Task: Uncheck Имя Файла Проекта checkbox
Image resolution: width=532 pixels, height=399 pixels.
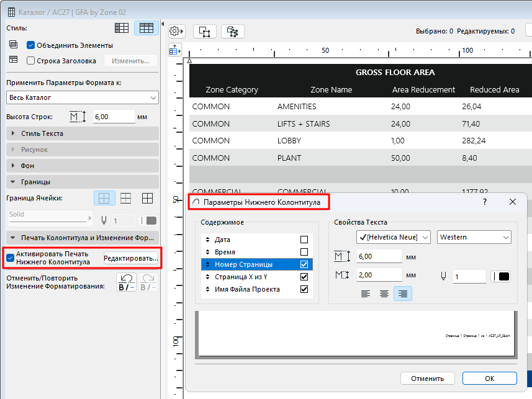Action: tap(304, 289)
